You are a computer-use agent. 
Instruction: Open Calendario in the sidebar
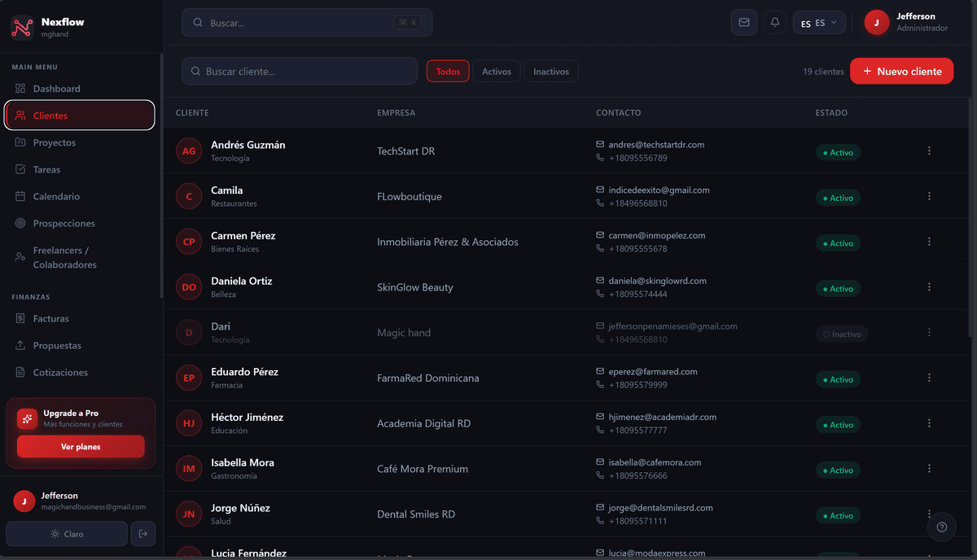81,196
